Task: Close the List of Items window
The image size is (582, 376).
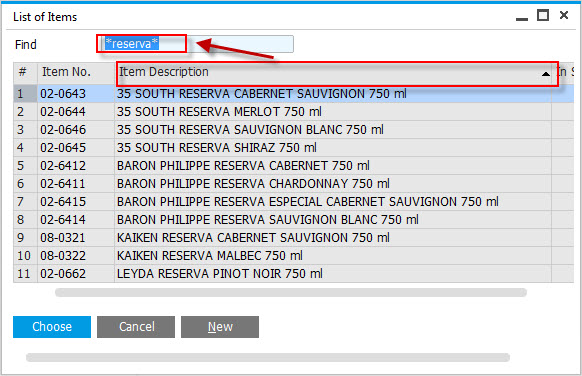Action: [564, 15]
